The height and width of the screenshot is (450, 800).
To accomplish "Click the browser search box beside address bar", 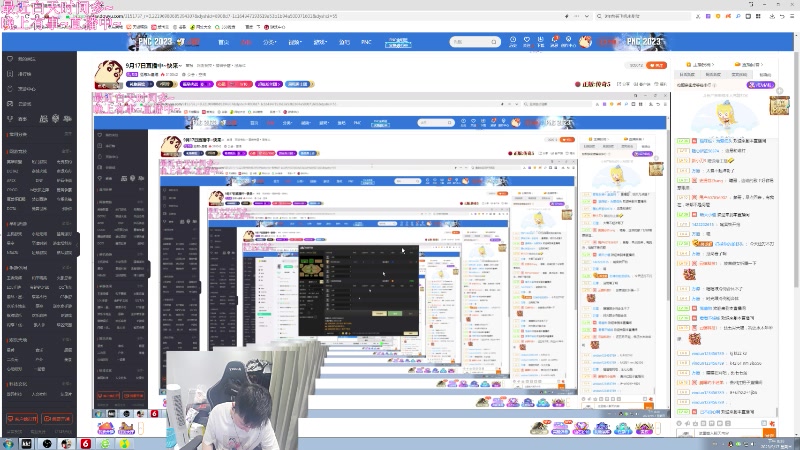I will (x=642, y=16).
